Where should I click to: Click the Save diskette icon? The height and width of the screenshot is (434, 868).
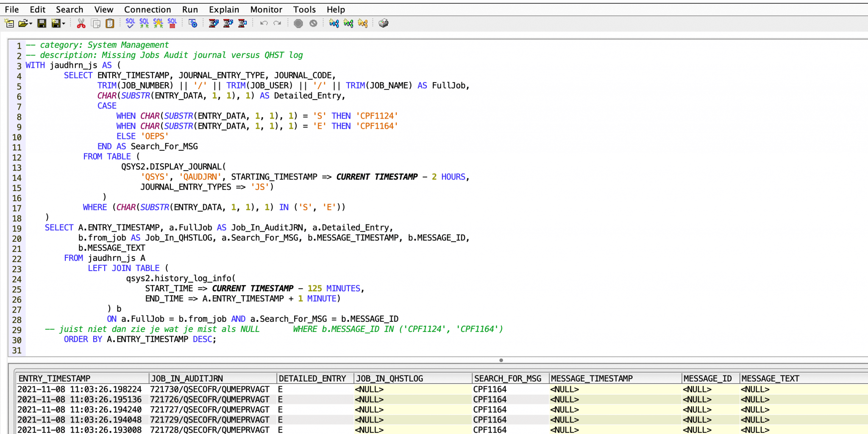click(42, 23)
